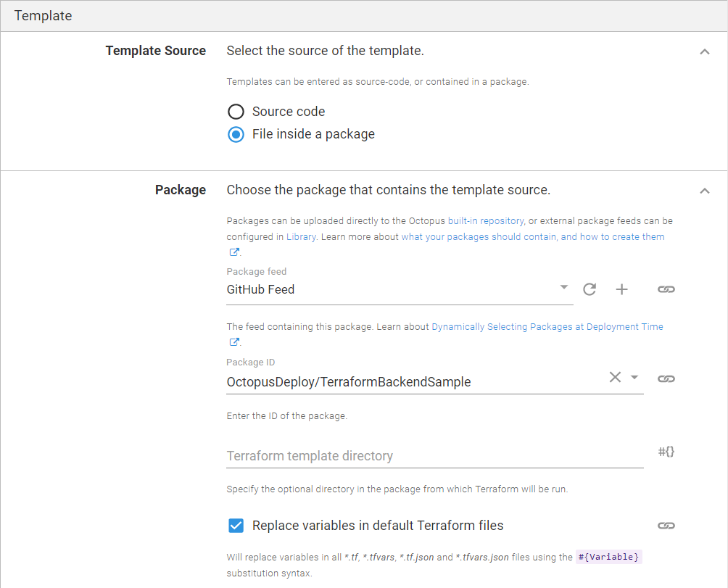Open the Library link
This screenshot has width=728, height=588.
(x=301, y=236)
